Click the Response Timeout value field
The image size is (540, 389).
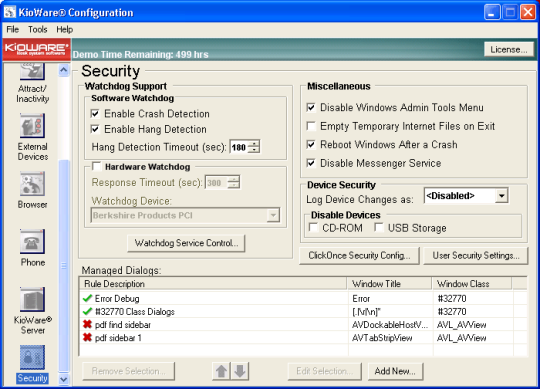tap(217, 182)
